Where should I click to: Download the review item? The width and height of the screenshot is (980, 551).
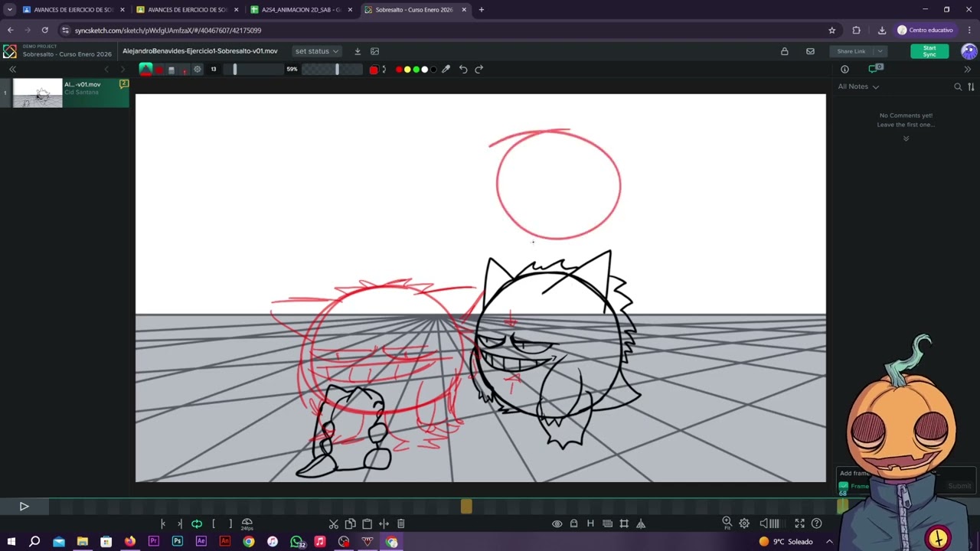coord(358,51)
